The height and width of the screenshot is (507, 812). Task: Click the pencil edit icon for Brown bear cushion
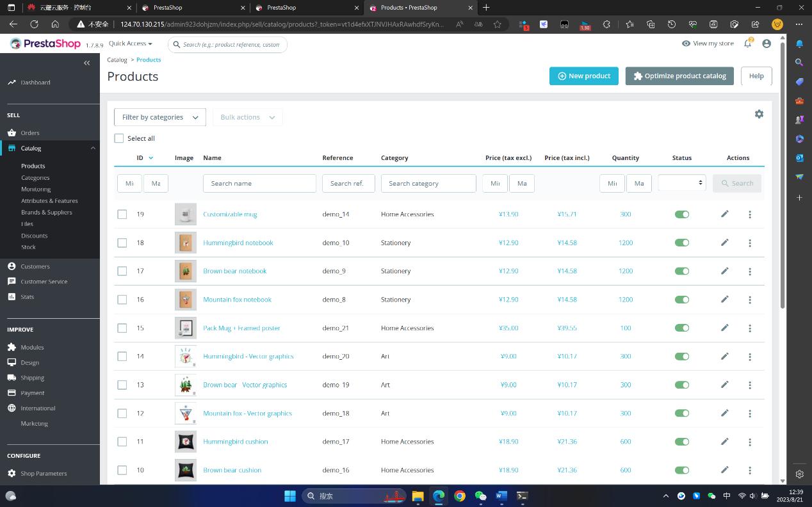[x=724, y=470]
